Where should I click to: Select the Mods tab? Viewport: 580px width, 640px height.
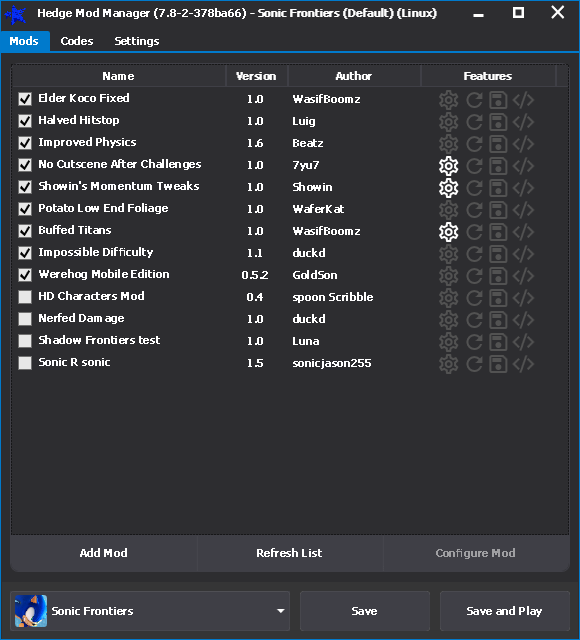click(x=24, y=41)
